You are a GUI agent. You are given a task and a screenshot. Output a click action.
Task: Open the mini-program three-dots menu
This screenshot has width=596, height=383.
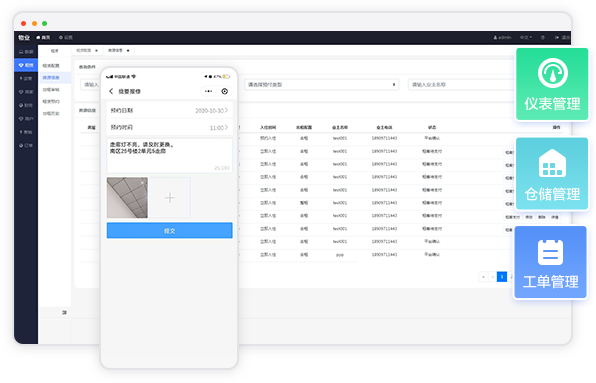(208, 91)
